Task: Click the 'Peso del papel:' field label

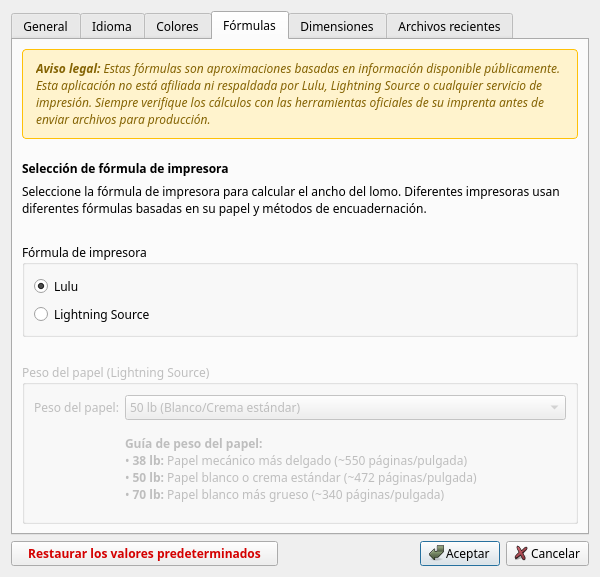Action: click(x=76, y=408)
